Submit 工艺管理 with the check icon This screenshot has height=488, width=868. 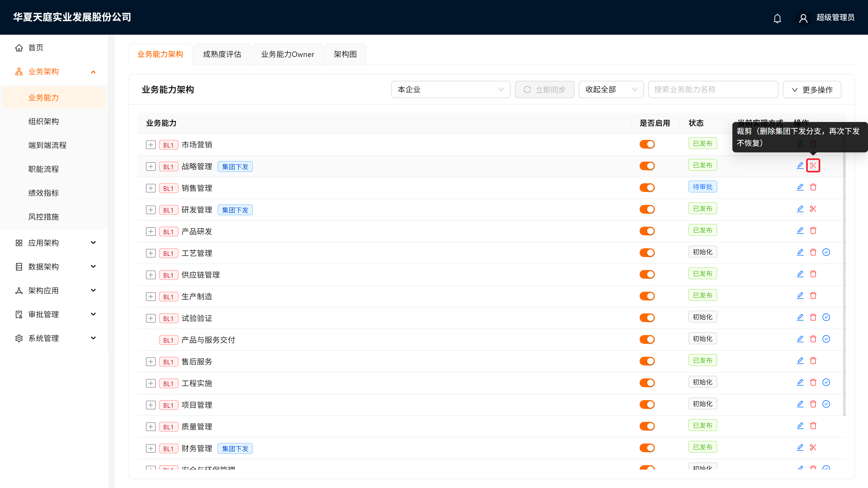826,252
